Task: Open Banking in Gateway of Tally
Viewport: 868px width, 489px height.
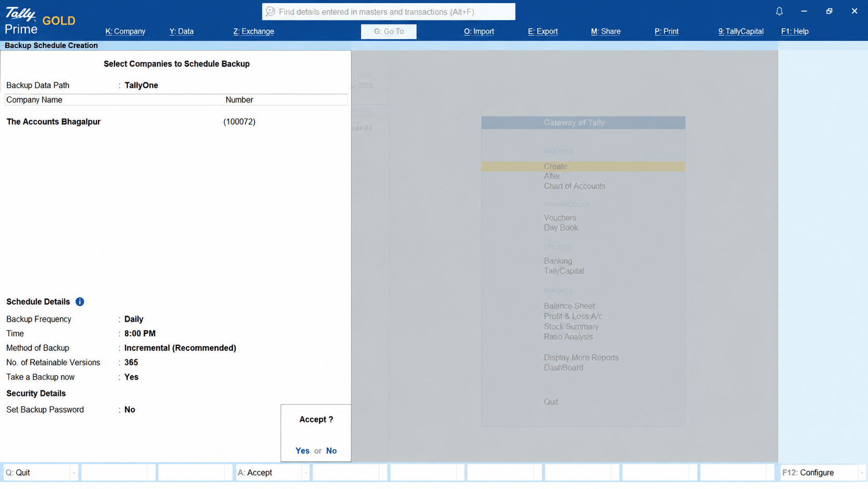Action: point(558,261)
